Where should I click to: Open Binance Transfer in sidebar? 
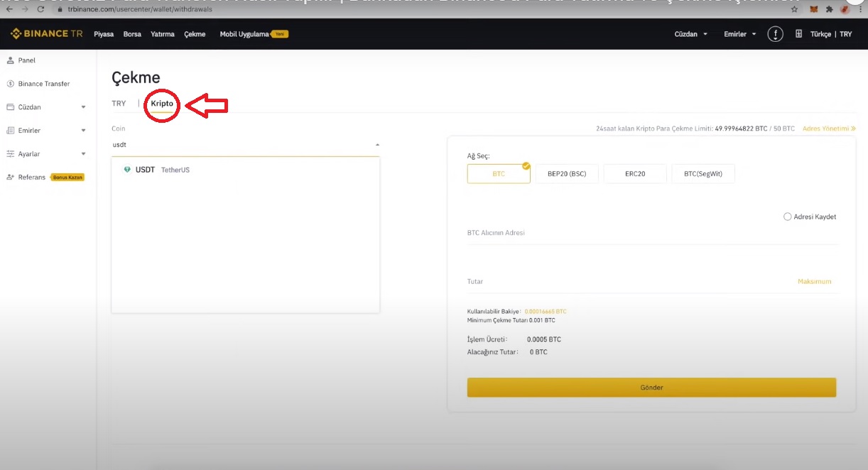44,84
